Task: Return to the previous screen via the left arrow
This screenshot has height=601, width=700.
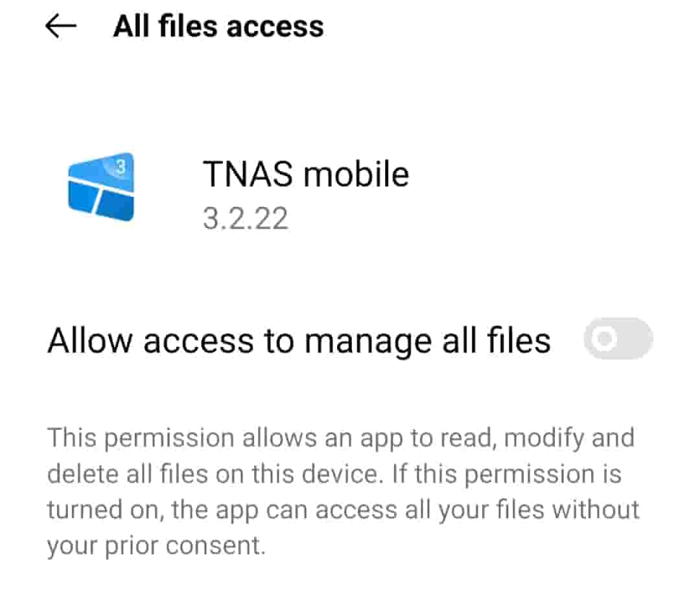Action: [x=61, y=27]
